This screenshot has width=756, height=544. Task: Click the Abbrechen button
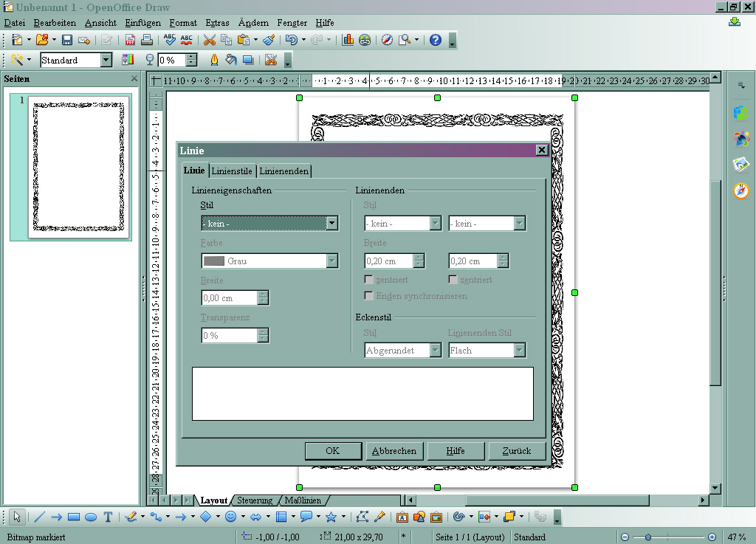tap(394, 450)
